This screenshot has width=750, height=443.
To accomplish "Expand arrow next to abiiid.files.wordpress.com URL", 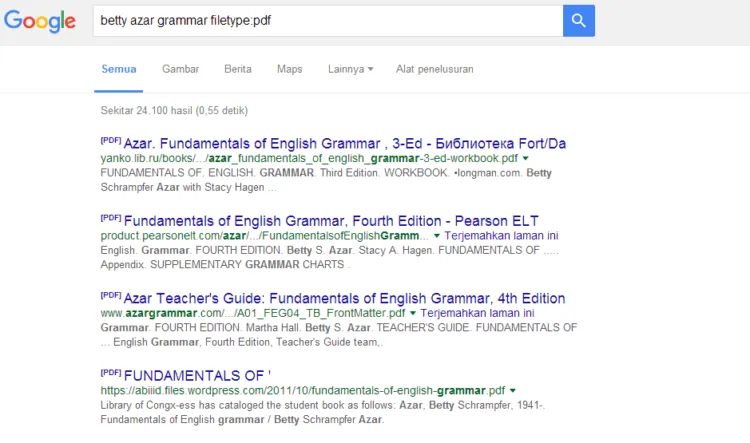I will (513, 391).
